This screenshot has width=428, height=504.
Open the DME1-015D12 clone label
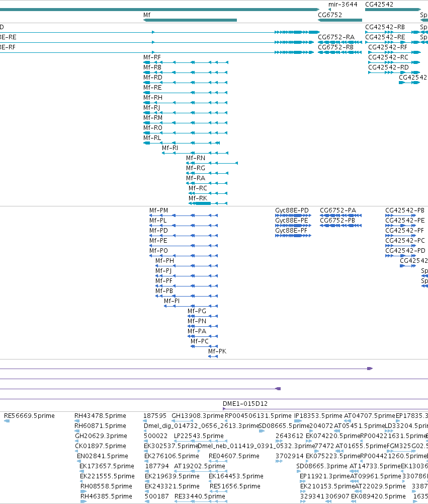(245, 404)
